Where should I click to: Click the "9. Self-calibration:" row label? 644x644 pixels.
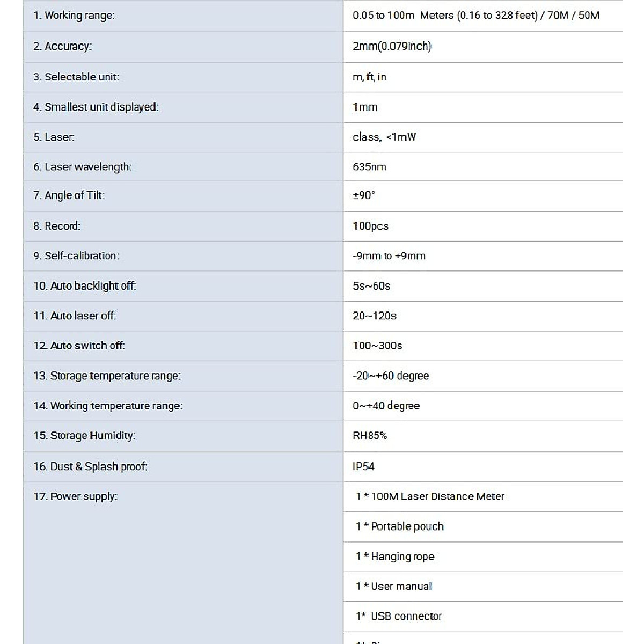(x=76, y=256)
